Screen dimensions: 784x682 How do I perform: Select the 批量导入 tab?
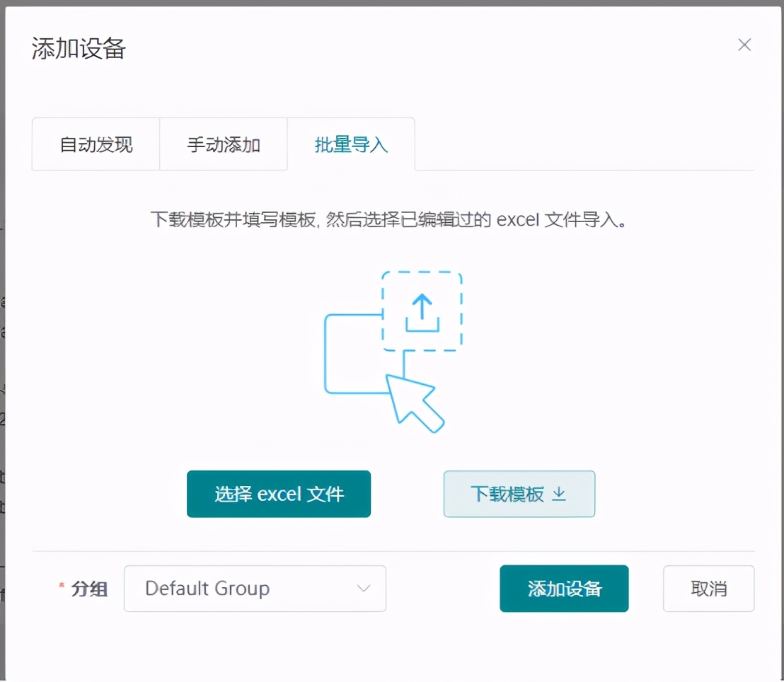(x=351, y=143)
